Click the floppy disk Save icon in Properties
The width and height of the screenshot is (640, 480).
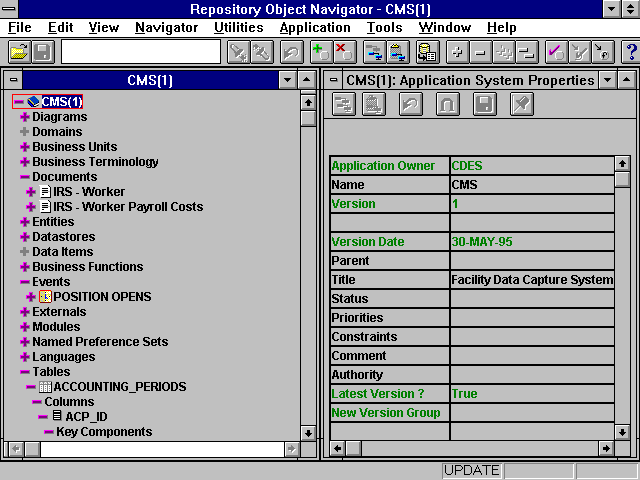(x=484, y=104)
